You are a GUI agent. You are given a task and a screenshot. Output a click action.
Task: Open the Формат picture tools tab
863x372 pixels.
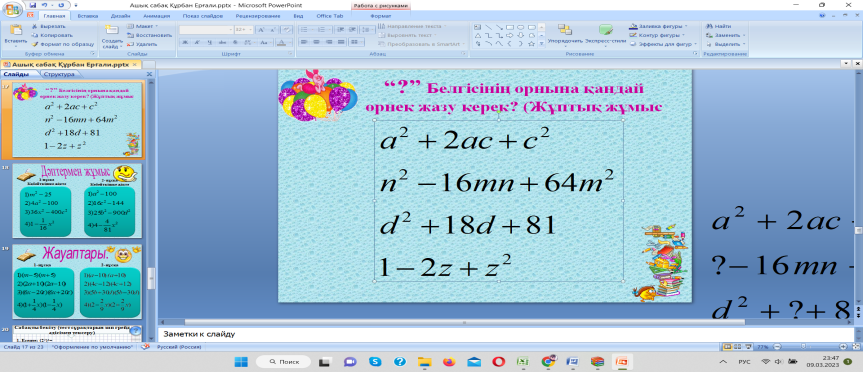(x=381, y=16)
